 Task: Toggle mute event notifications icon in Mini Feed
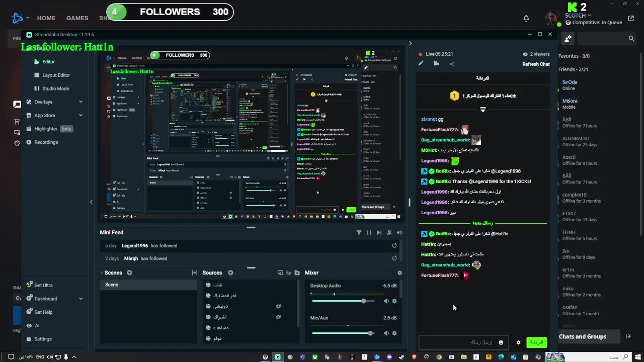[389, 233]
